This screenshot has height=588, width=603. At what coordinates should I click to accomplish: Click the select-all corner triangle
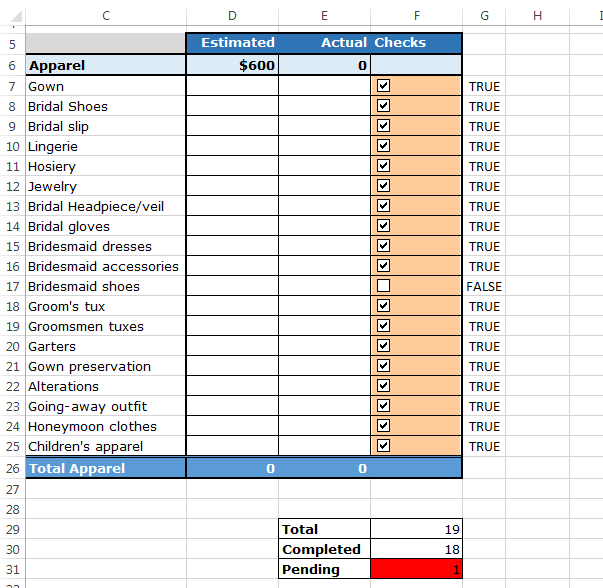15,16
